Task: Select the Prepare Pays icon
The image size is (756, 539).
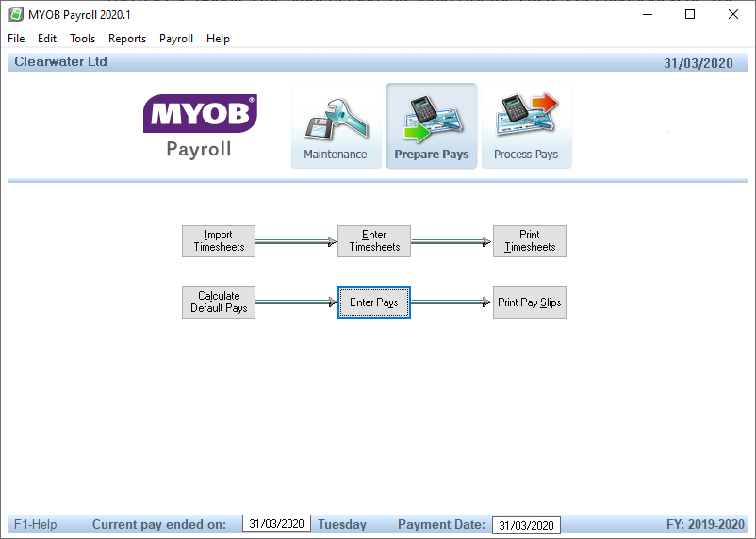Action: coord(432,125)
